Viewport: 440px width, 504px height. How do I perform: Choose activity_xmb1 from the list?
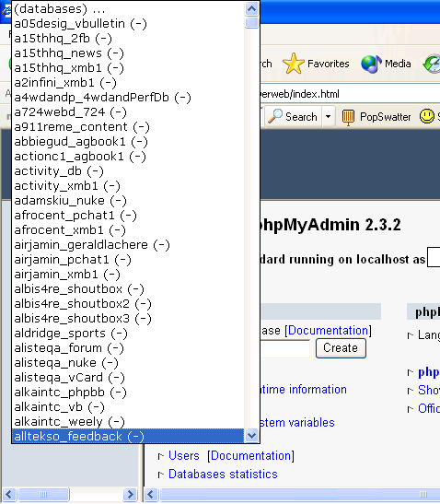pos(128,186)
